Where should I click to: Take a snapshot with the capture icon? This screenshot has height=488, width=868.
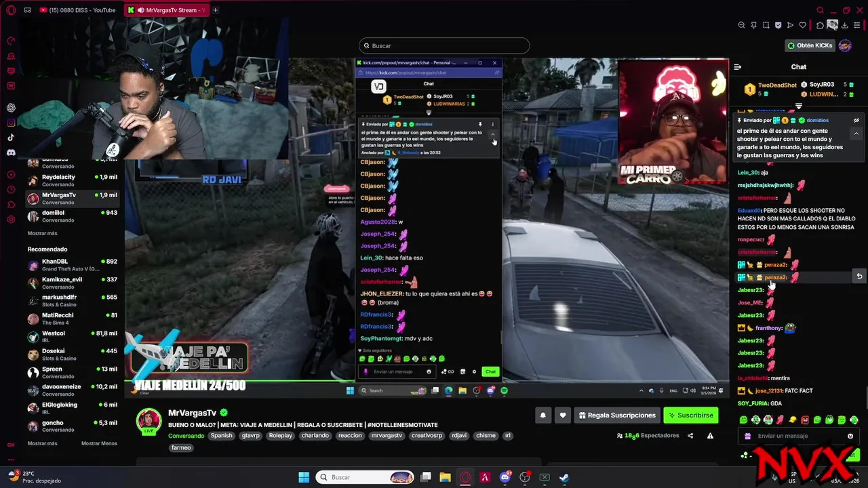click(766, 25)
